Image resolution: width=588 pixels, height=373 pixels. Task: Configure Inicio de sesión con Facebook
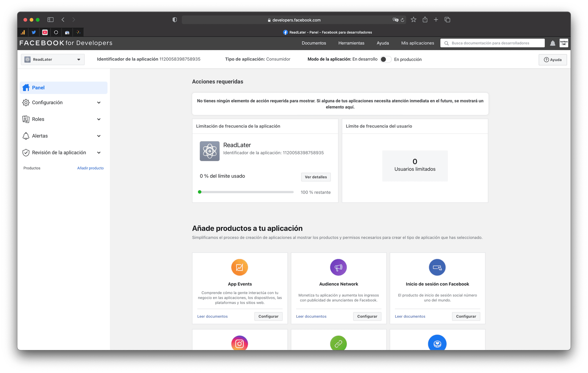click(x=466, y=317)
